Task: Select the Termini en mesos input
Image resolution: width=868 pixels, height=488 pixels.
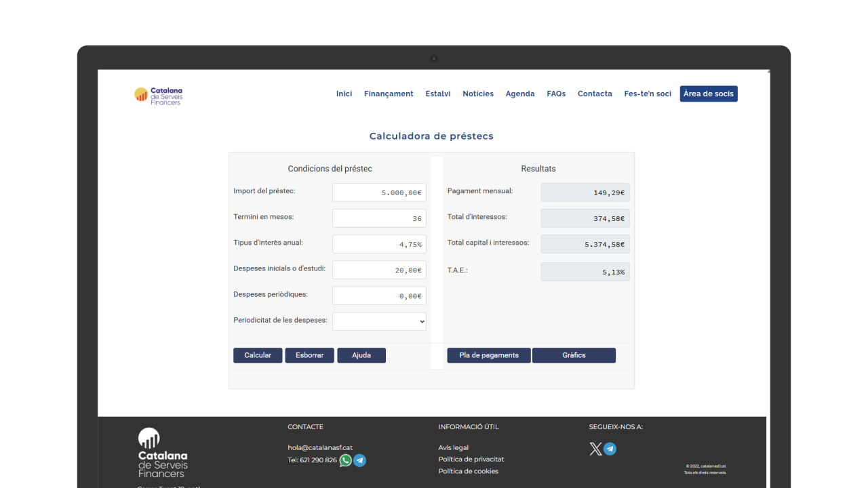Action: [x=379, y=218]
